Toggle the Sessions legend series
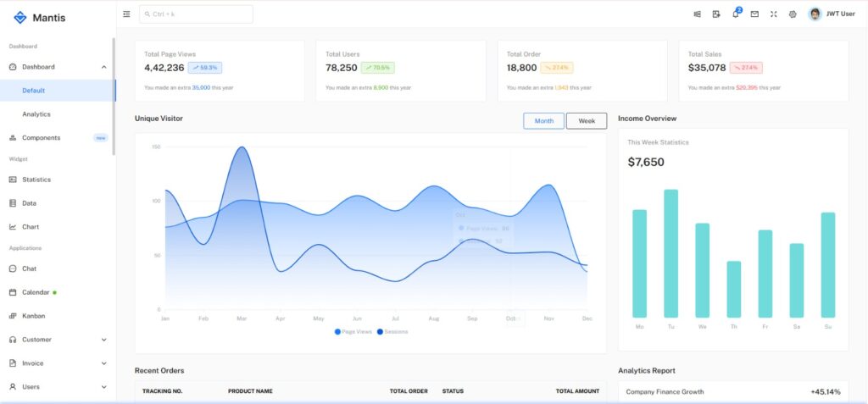Image resolution: width=868 pixels, height=404 pixels. [392, 331]
